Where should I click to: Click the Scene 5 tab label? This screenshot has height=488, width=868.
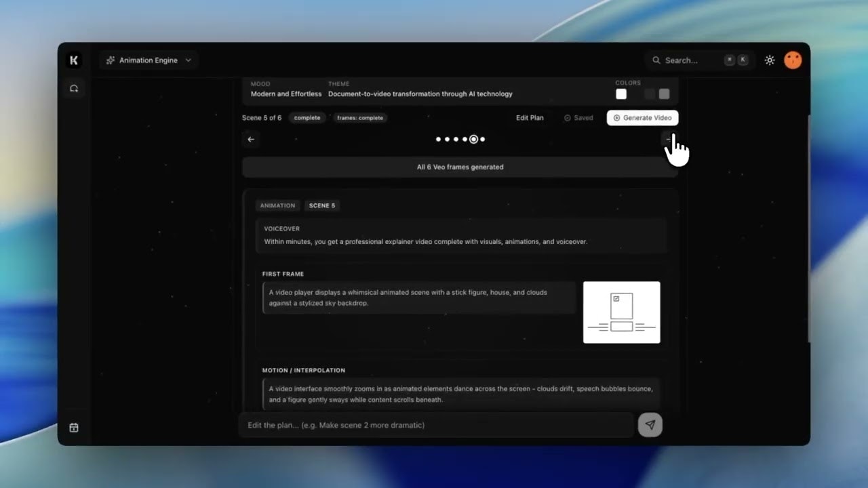[x=322, y=205]
